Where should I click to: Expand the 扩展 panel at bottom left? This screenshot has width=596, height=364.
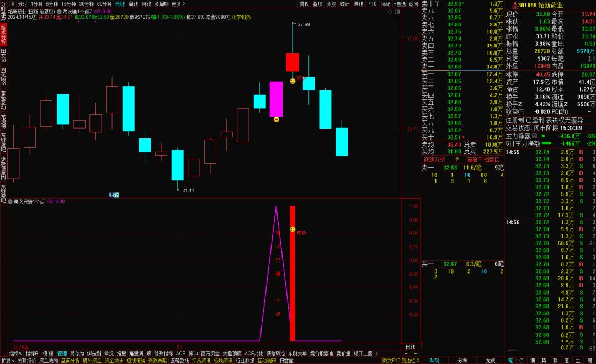7,360
